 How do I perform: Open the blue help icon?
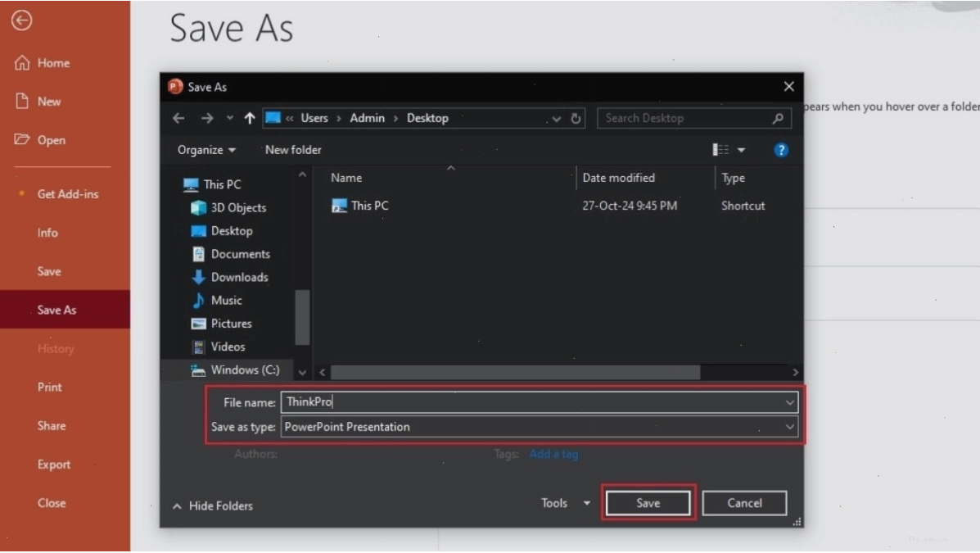[x=780, y=150]
